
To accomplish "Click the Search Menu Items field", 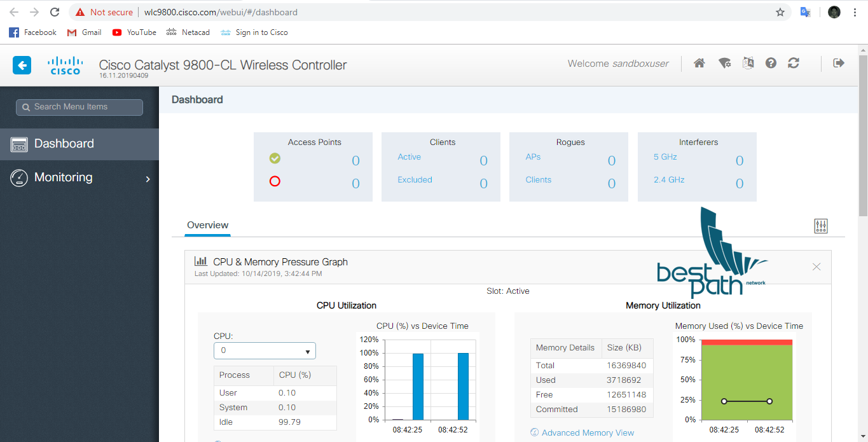I will click(x=79, y=107).
